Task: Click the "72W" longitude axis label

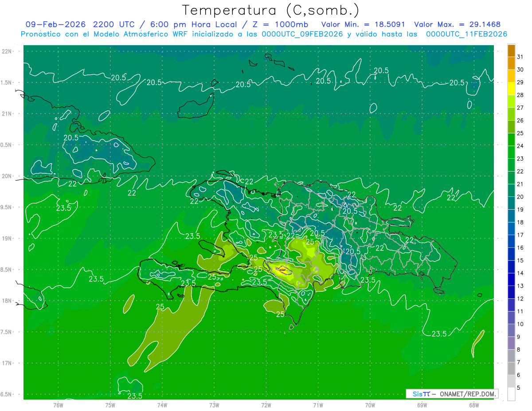Action: pyautogui.click(x=266, y=405)
